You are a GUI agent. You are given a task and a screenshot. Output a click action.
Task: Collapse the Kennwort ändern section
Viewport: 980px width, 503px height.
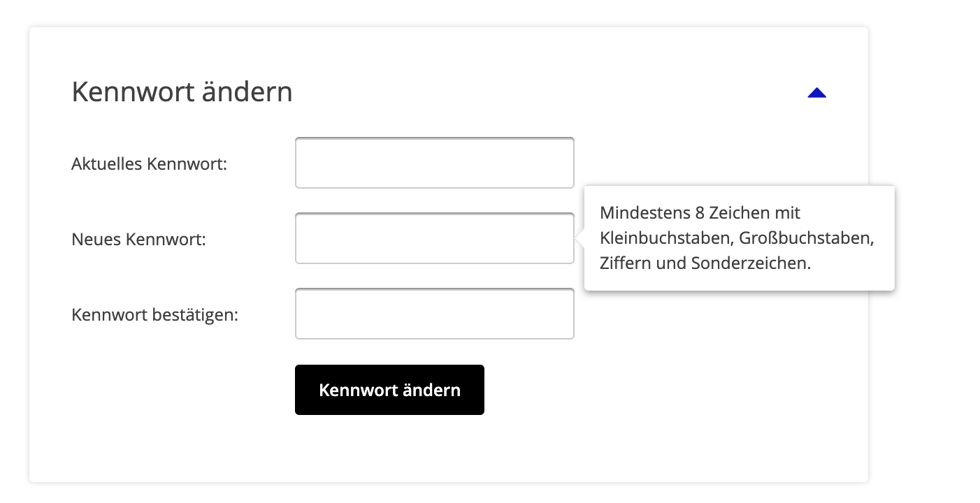point(816,92)
